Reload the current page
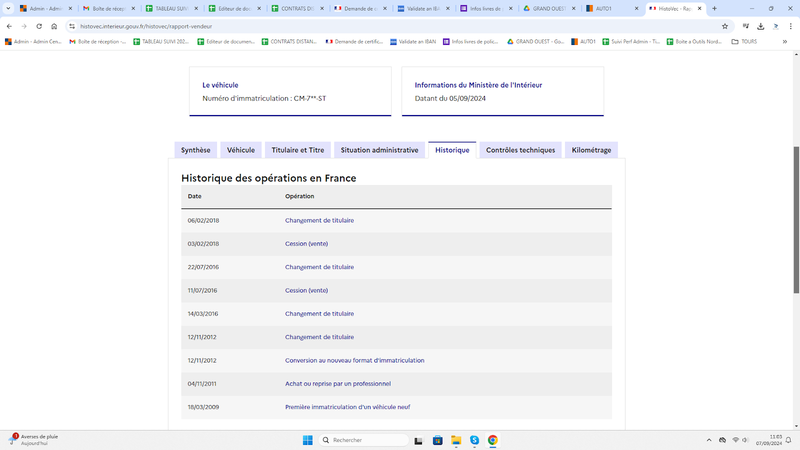 pos(39,26)
